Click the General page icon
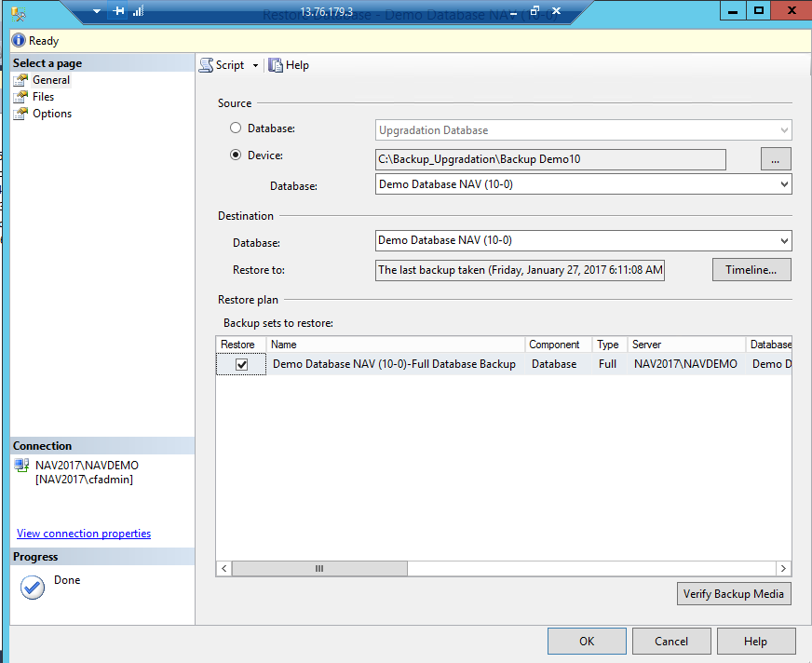Image resolution: width=812 pixels, height=663 pixels. (x=20, y=80)
